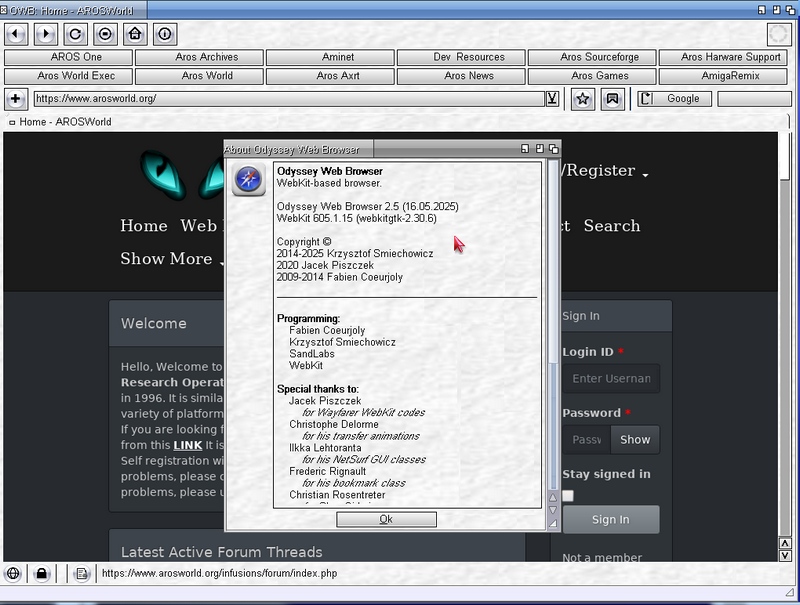The width and height of the screenshot is (800, 605).
Task: Click the search engine icon beside Google
Action: (x=645, y=98)
